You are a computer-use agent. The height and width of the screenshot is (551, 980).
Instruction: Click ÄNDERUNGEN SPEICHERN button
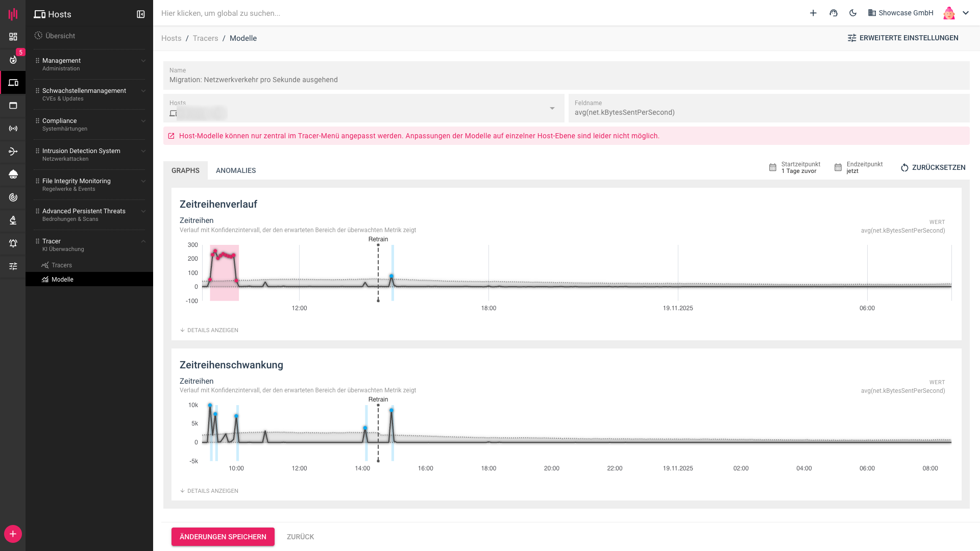[223, 537]
